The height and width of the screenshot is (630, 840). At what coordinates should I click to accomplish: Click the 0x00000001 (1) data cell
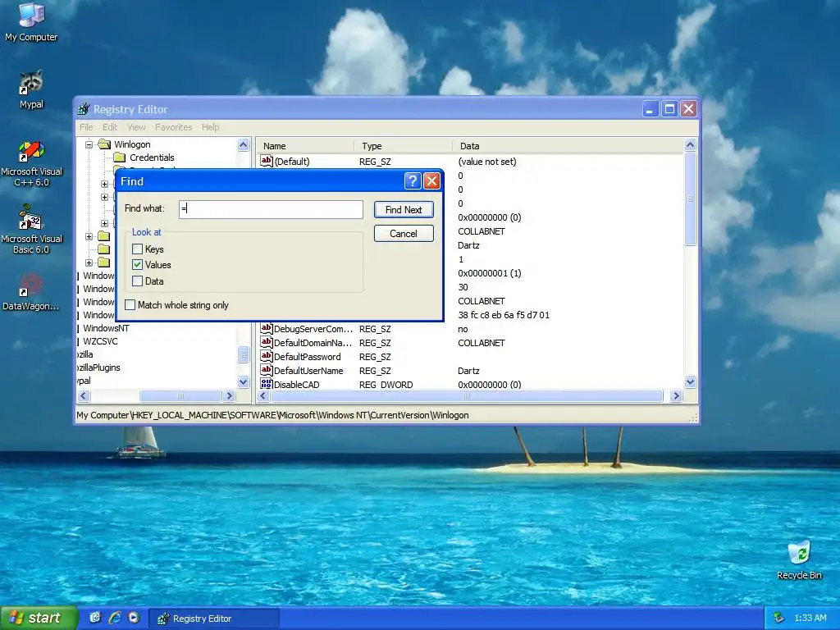[490, 273]
